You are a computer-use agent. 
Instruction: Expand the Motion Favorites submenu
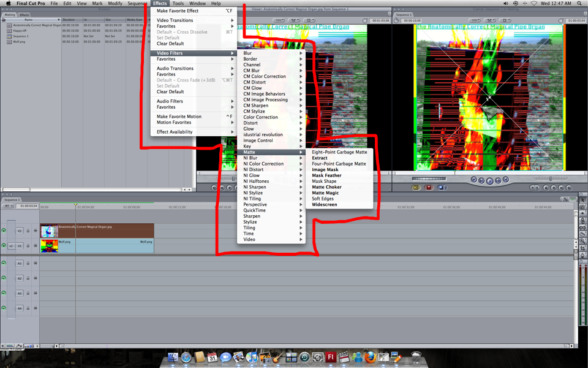coord(194,123)
